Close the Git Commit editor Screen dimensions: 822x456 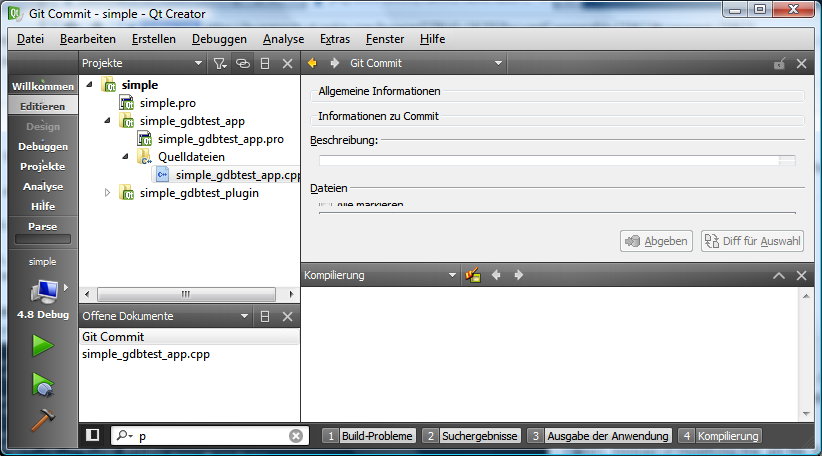click(x=802, y=63)
